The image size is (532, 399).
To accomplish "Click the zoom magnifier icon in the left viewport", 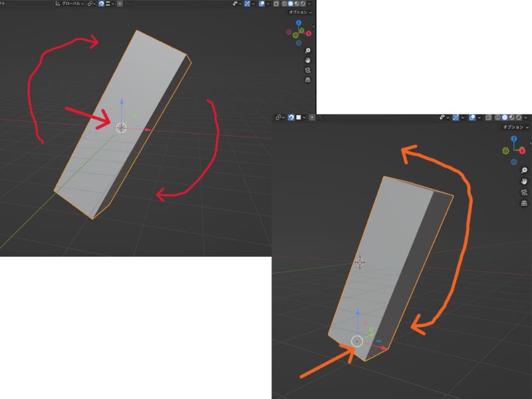I will (x=308, y=51).
